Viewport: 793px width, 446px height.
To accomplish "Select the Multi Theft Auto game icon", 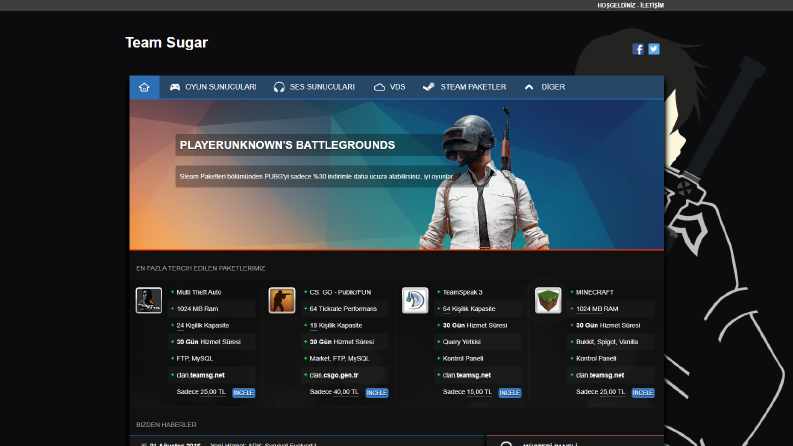I will pos(149,300).
